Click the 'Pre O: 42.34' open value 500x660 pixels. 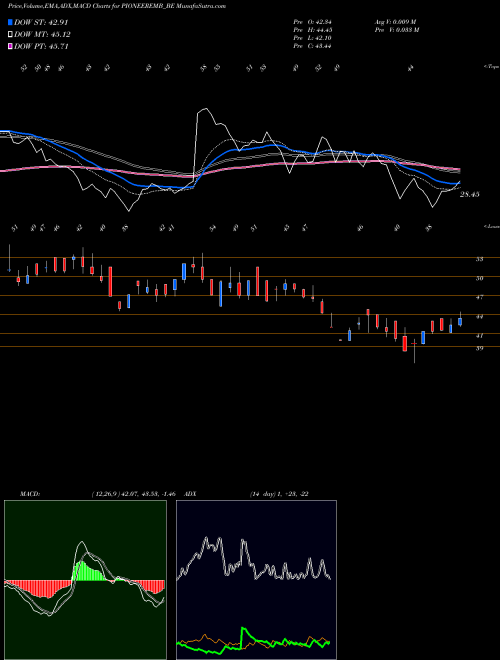[x=312, y=22]
